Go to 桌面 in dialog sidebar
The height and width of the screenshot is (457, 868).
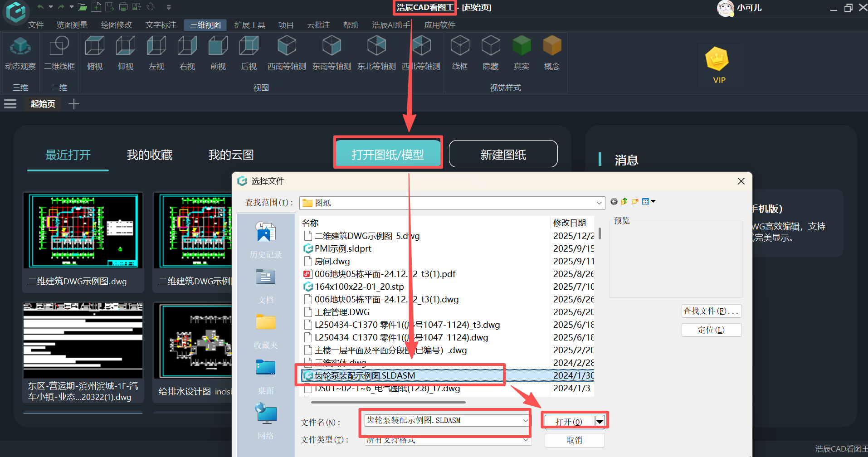266,377
